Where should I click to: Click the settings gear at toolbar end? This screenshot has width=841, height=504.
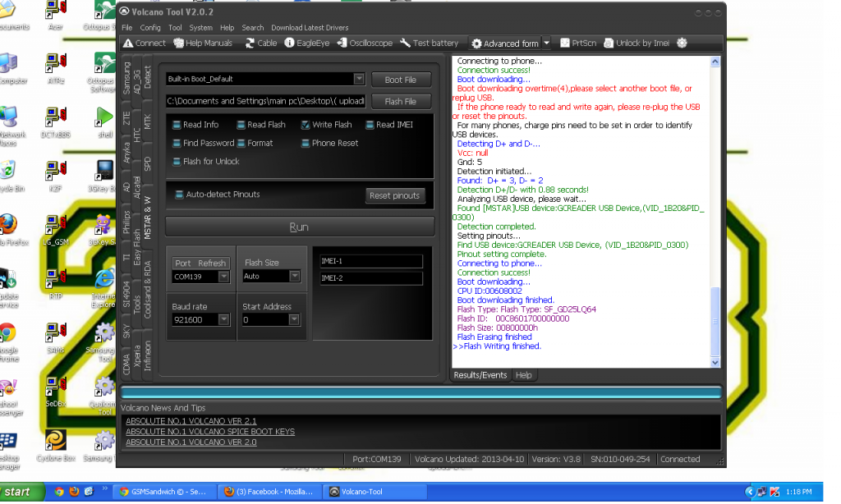682,43
